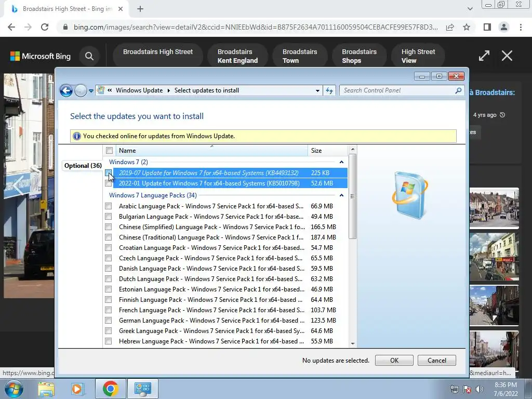Select the German Language Pack row text
532x399 pixels.
212,320
